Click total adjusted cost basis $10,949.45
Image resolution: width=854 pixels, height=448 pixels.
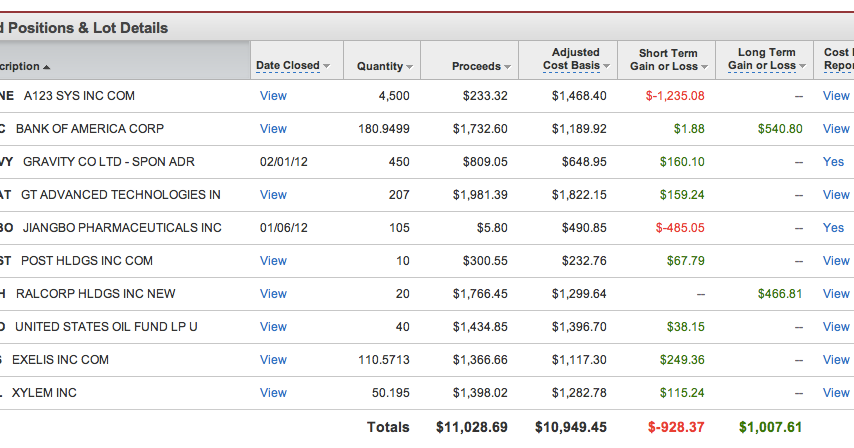[x=571, y=427]
